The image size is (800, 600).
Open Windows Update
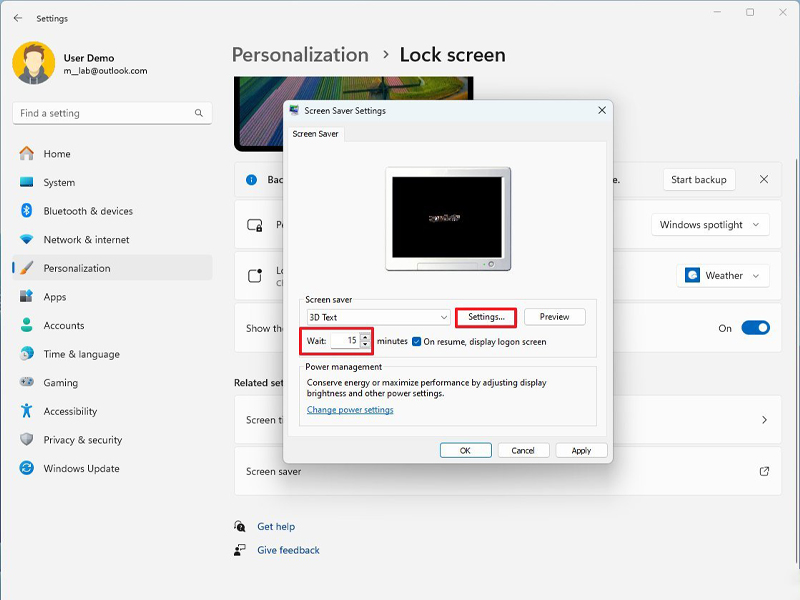click(112, 468)
